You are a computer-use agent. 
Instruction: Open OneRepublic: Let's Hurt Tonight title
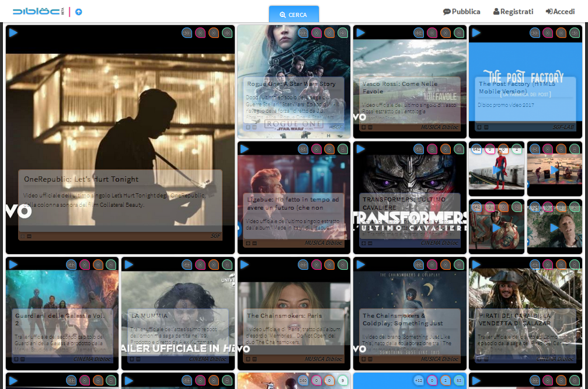coord(81,179)
